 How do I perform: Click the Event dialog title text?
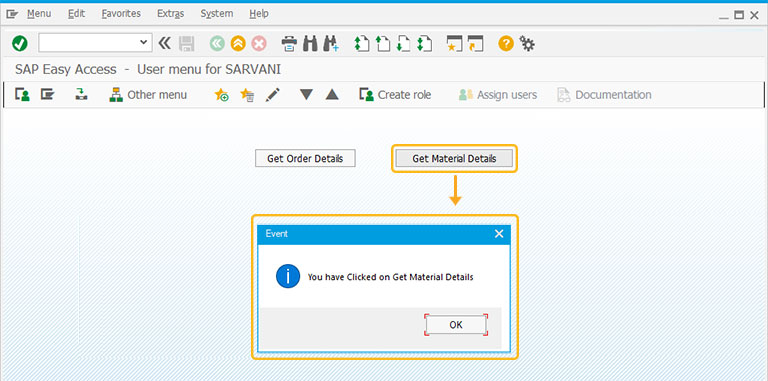(276, 234)
